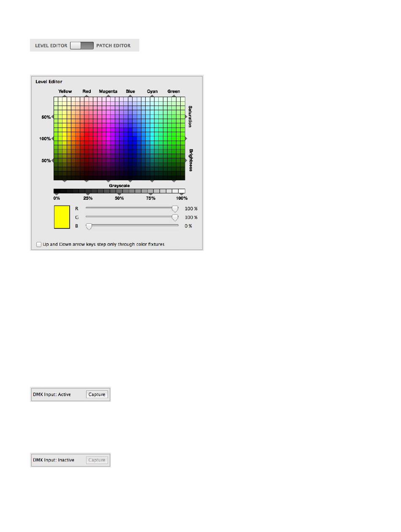Select the Green column marker above the grid
Image resolution: width=401 pixels, height=532 pixels.
174,96
